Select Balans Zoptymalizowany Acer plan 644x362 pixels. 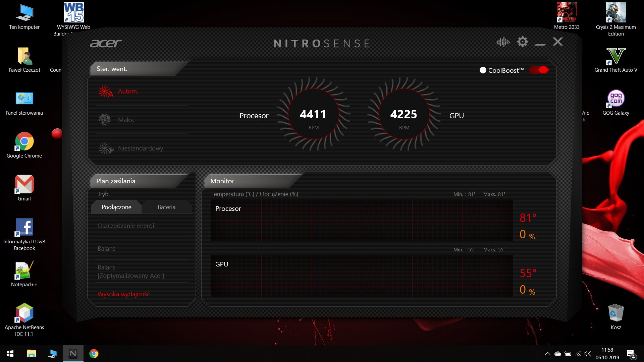pyautogui.click(x=130, y=271)
